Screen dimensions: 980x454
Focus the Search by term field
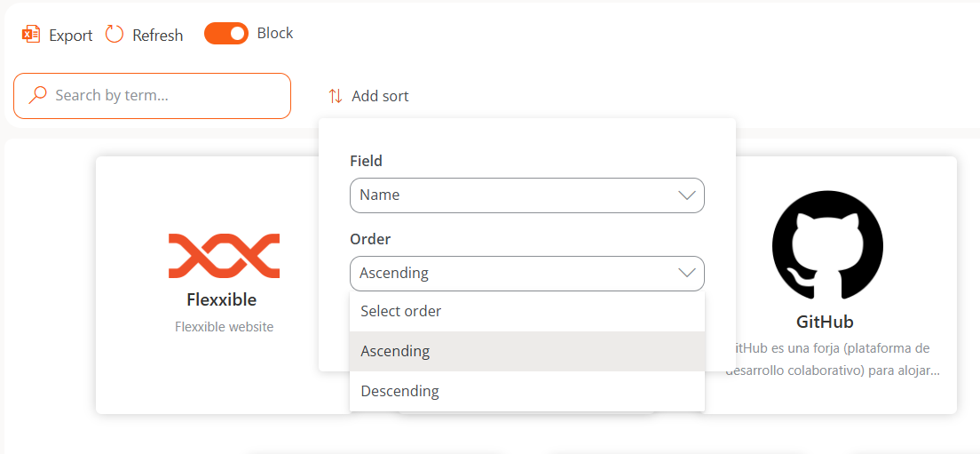[x=152, y=96]
